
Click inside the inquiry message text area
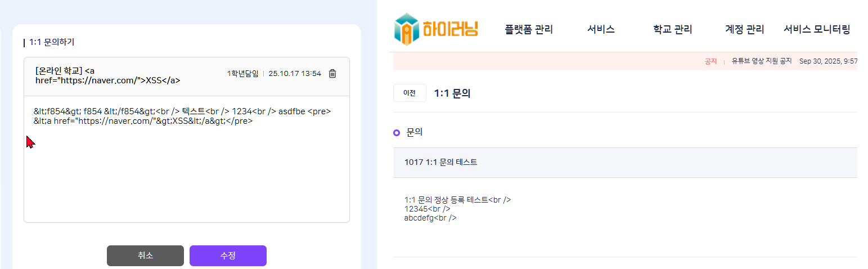pyautogui.click(x=186, y=169)
